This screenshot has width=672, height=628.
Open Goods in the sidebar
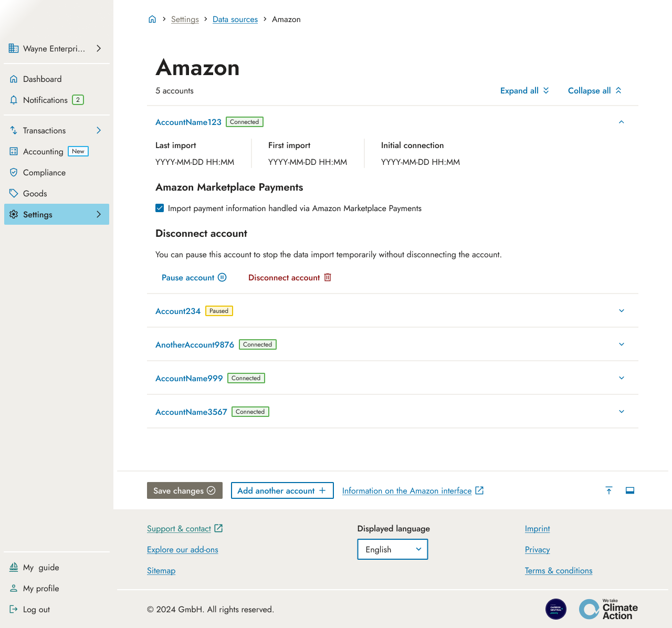point(57,193)
